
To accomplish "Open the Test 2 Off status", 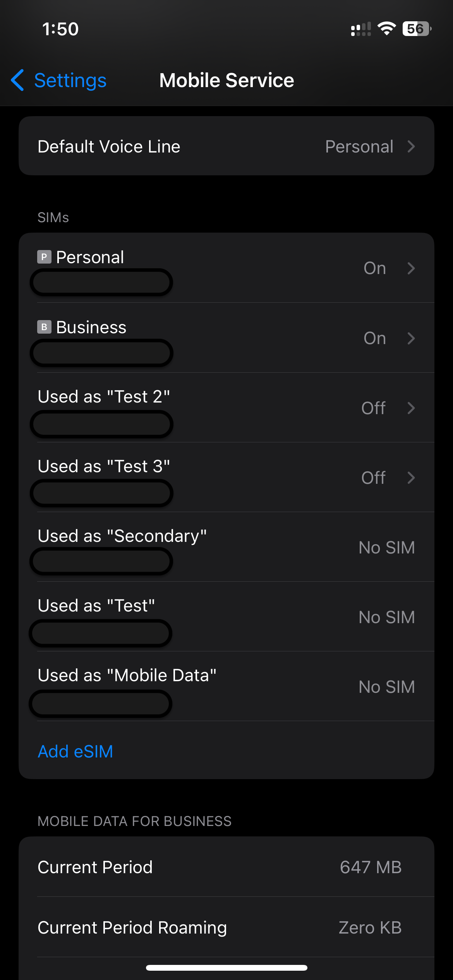I will pyautogui.click(x=373, y=408).
